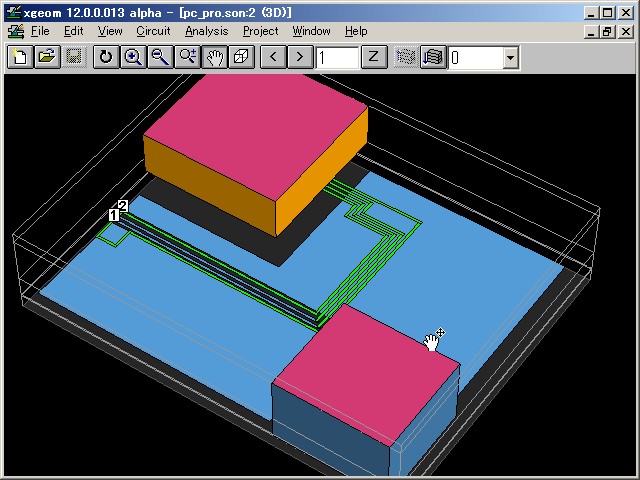The height and width of the screenshot is (480, 640).
Task: Select the Zoom Out magnifier tool
Action: (160, 57)
